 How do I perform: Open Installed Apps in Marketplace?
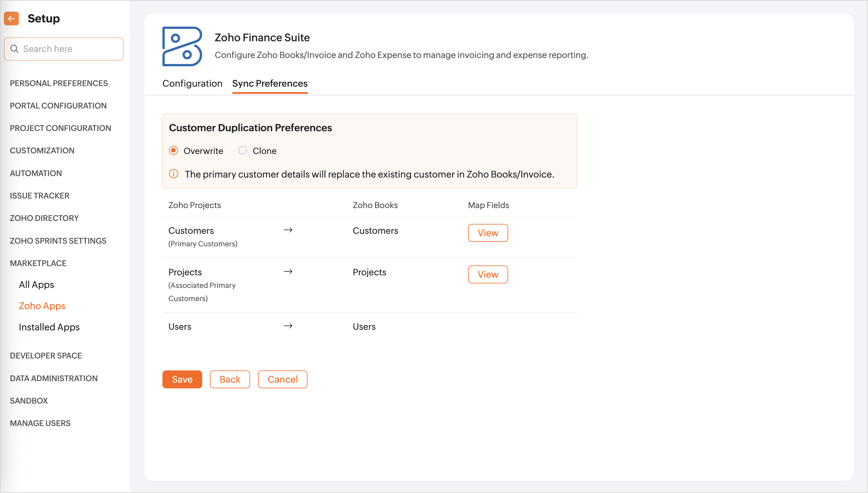49,327
